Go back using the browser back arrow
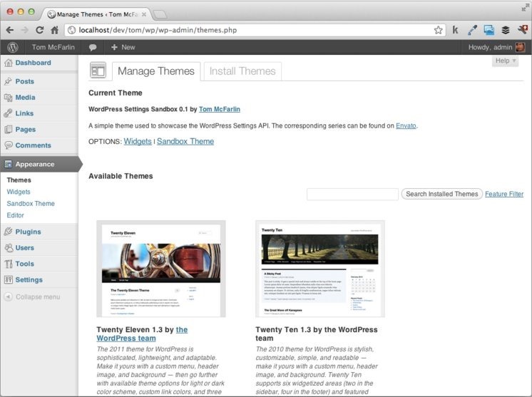Screen dimensions: 532x397 [10, 30]
